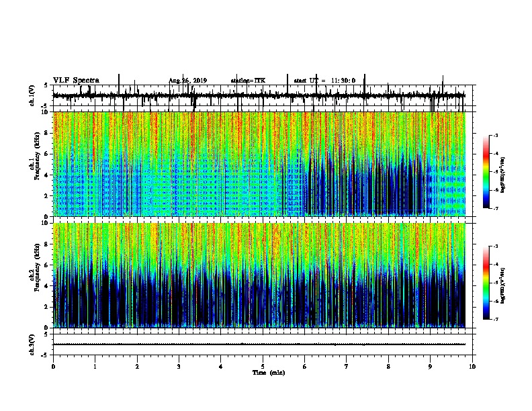Click the "Time (min)" axis title
This screenshot has width=532, height=411.
click(x=269, y=373)
